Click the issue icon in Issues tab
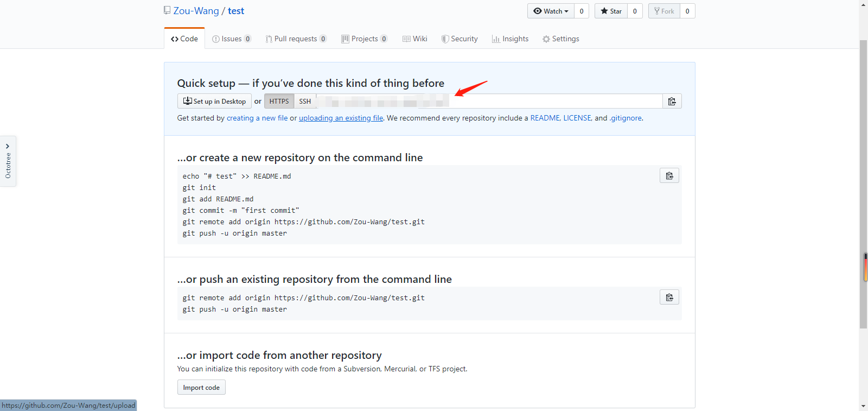This screenshot has width=868, height=411. 215,39
